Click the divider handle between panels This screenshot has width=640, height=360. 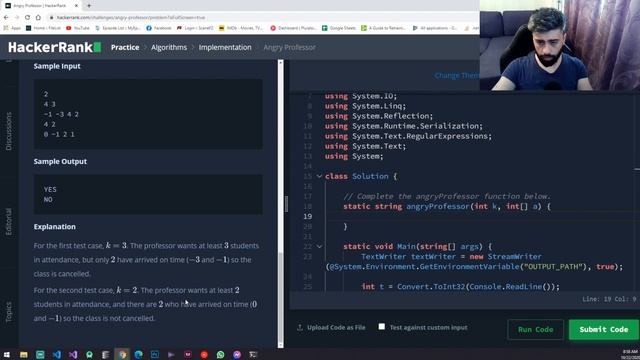pyautogui.click(x=286, y=204)
